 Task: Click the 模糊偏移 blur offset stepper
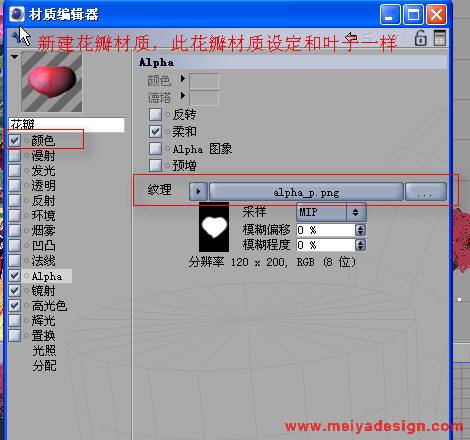pyautogui.click(x=360, y=230)
